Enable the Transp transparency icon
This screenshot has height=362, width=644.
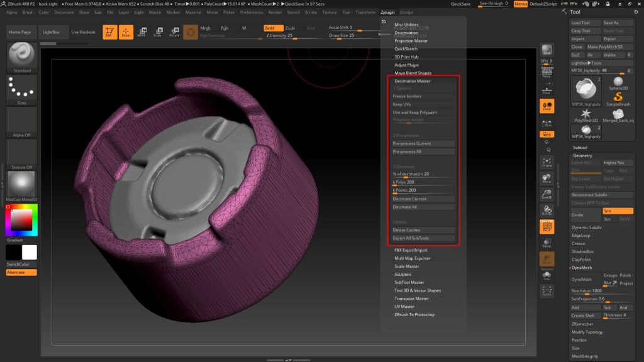547,243
